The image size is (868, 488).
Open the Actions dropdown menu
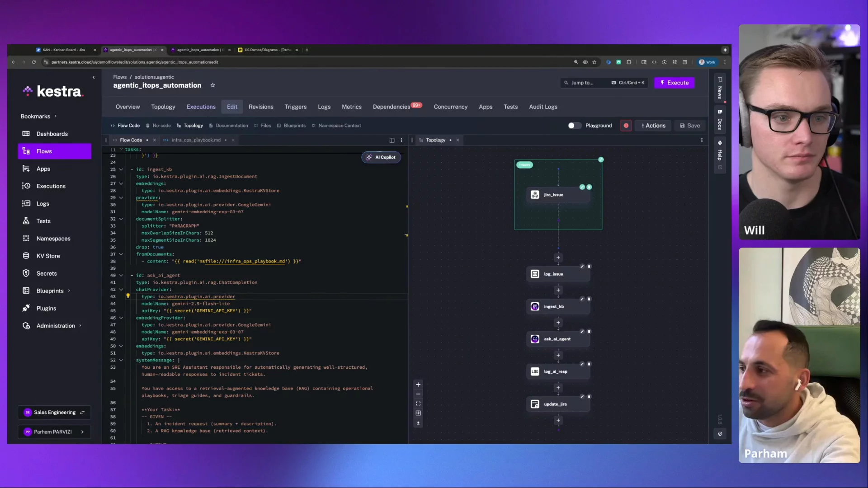click(653, 126)
